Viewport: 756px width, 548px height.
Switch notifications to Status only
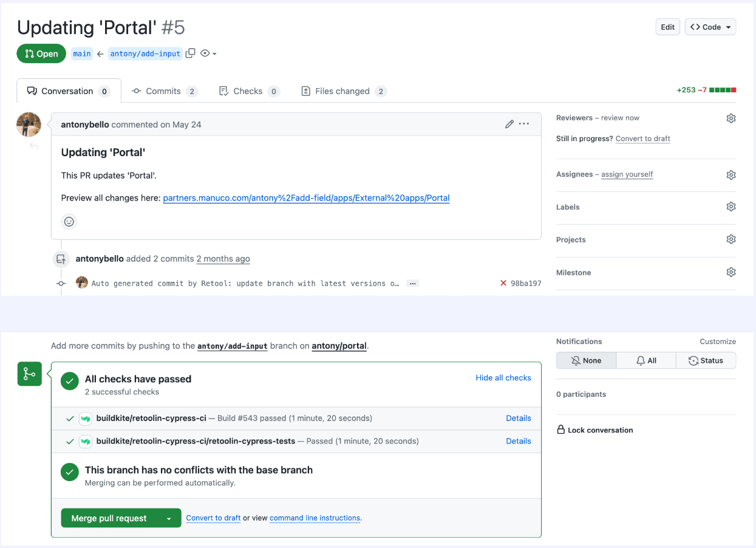click(706, 360)
